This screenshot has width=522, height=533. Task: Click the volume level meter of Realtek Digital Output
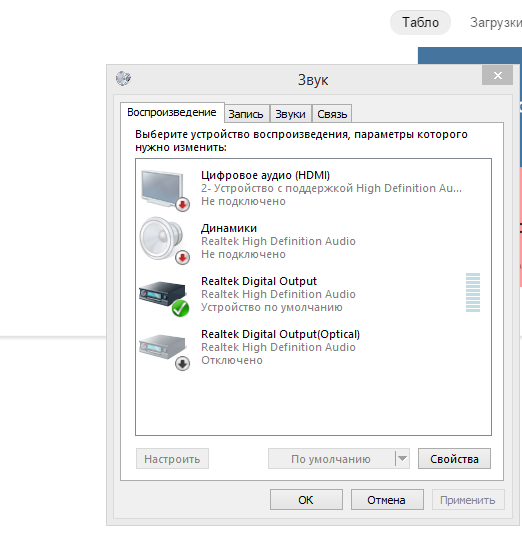(473, 292)
